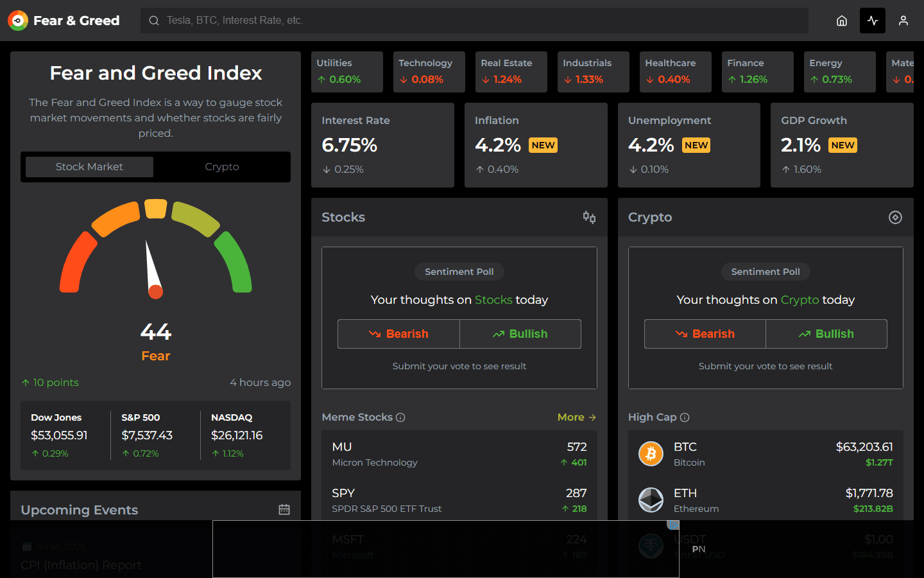
Task: Click the 44 Fear score value
Action: 156,332
